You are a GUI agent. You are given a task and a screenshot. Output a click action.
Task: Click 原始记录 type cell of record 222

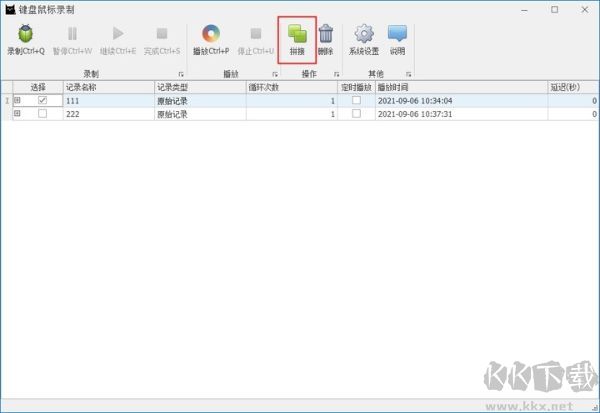click(200, 114)
